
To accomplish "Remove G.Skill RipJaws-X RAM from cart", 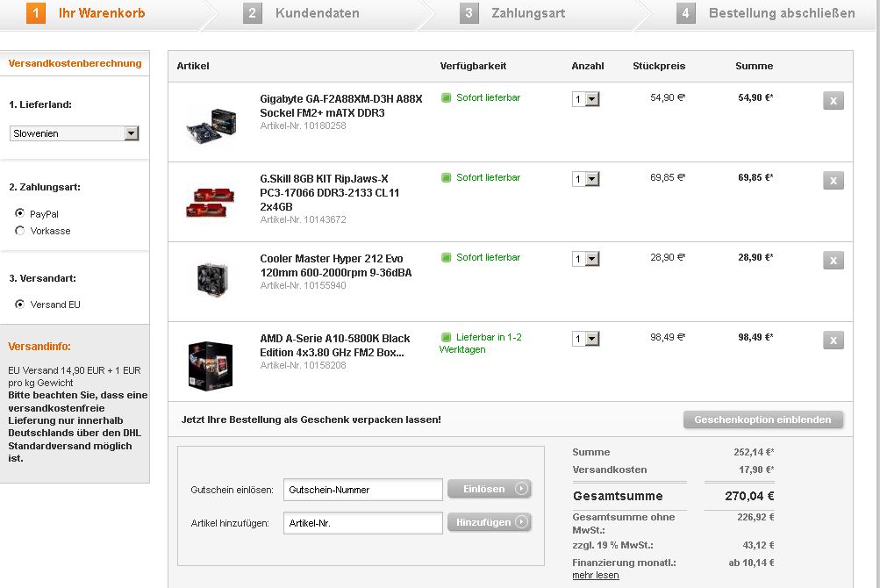I will (x=833, y=181).
